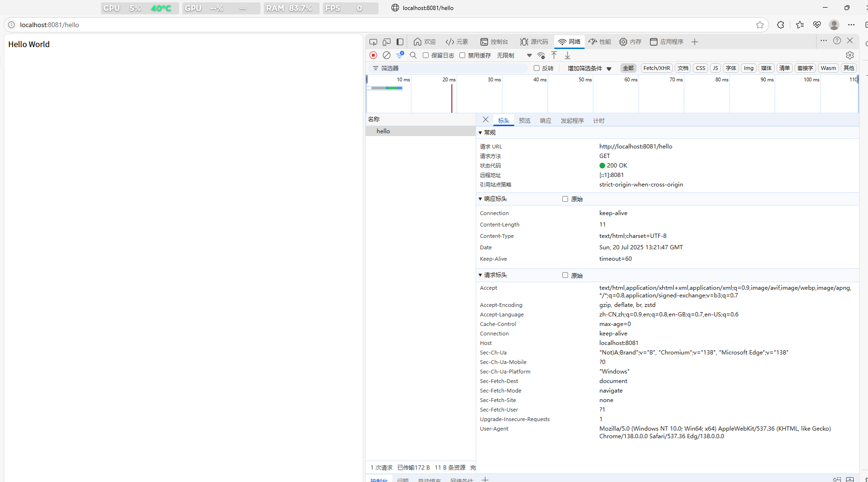Open the network search magnifier

click(413, 55)
